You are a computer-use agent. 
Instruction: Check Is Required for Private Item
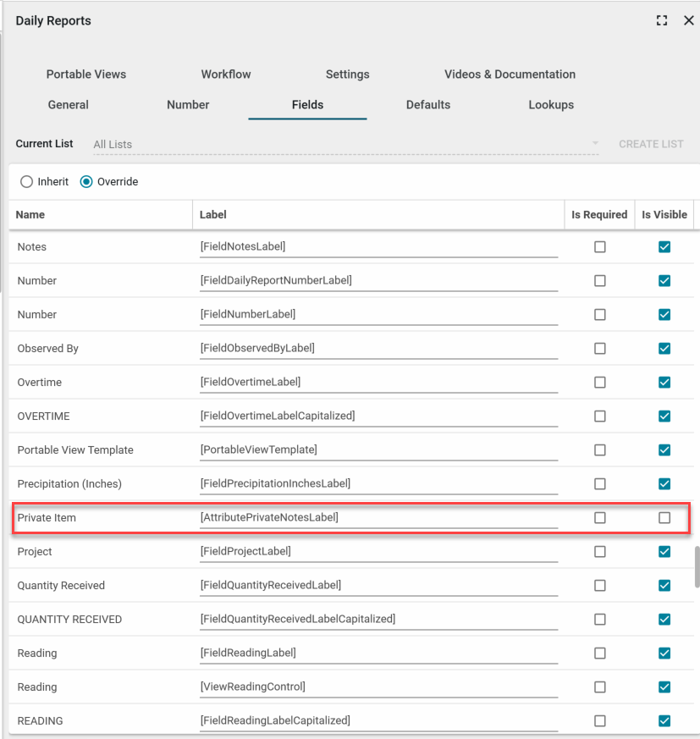point(600,518)
